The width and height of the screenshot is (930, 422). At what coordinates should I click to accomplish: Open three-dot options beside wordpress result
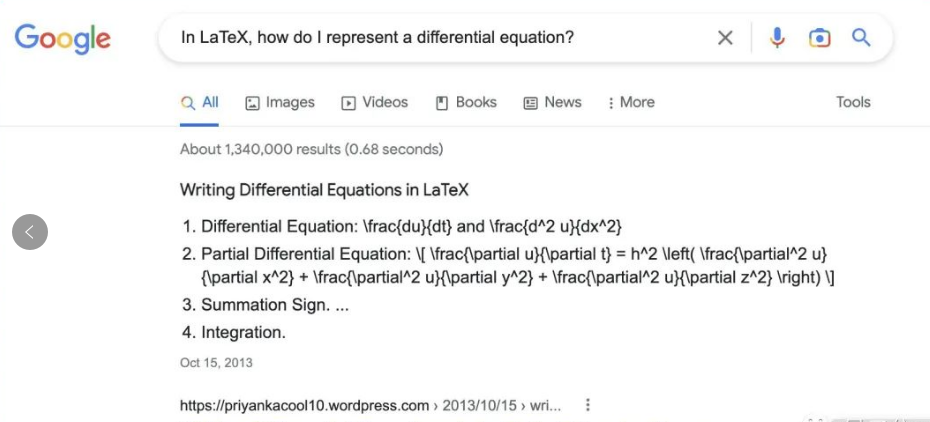[587, 405]
